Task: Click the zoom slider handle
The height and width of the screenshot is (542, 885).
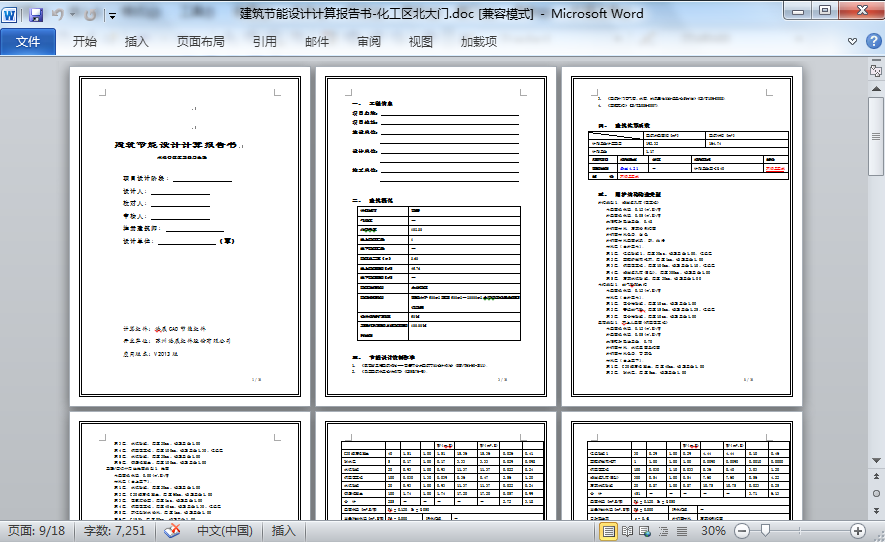Action: coord(764,531)
